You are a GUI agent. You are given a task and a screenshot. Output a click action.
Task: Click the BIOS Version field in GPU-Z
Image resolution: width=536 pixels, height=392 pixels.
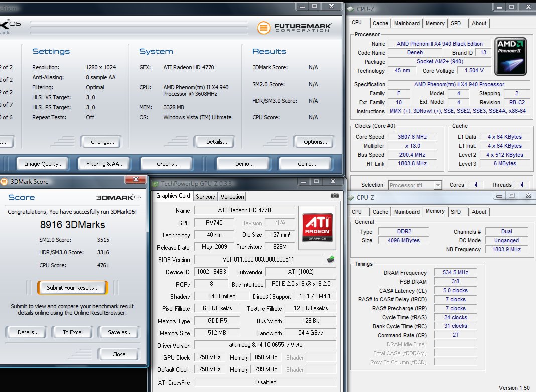[x=258, y=259]
